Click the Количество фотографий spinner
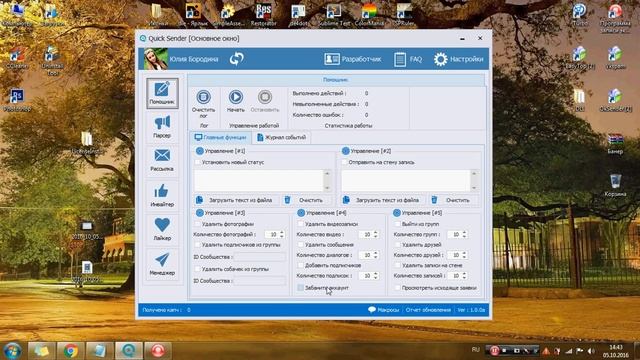640x360 pixels. click(x=274, y=234)
